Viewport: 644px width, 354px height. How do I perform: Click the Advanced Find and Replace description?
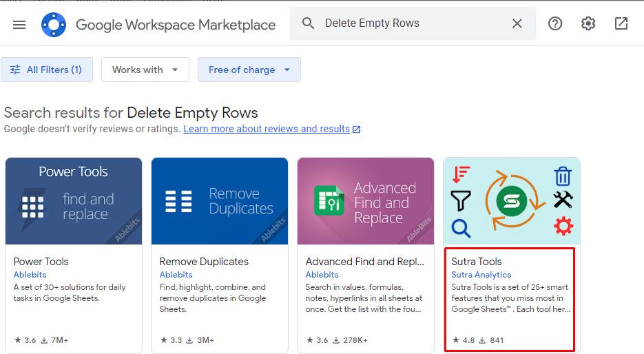(x=364, y=298)
